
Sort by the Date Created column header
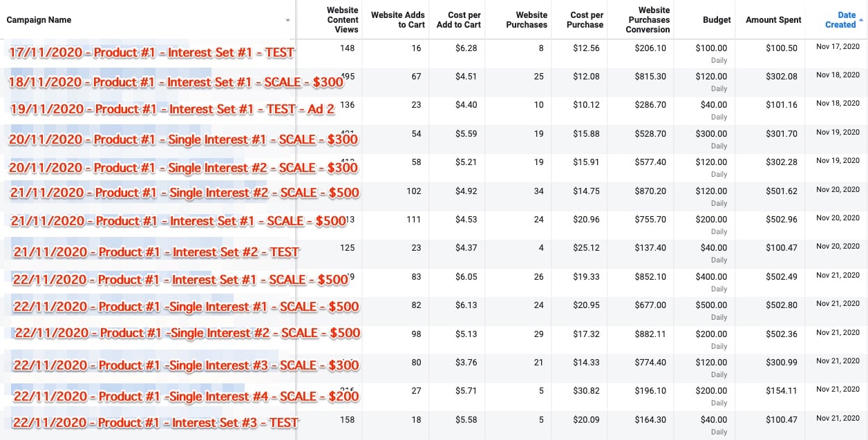click(x=840, y=20)
